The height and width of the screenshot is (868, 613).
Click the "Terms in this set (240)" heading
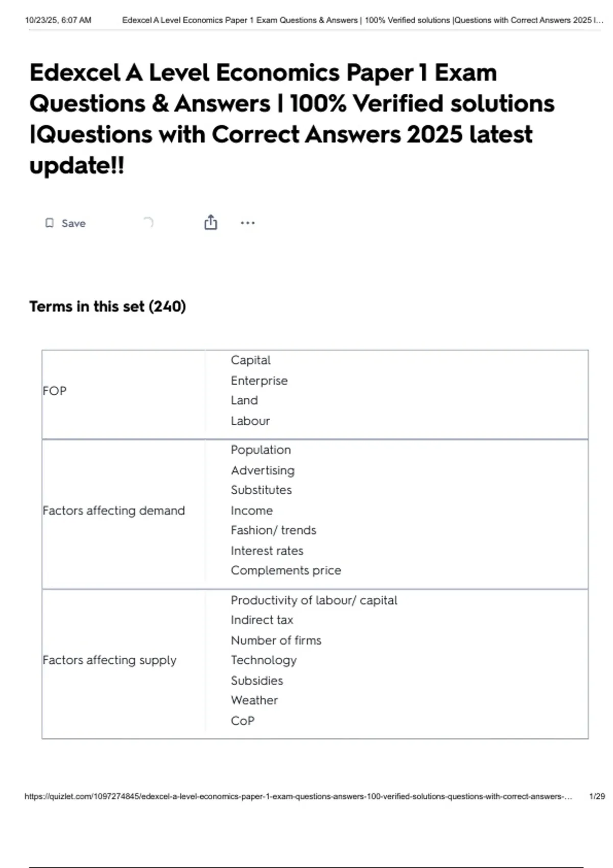coord(107,306)
